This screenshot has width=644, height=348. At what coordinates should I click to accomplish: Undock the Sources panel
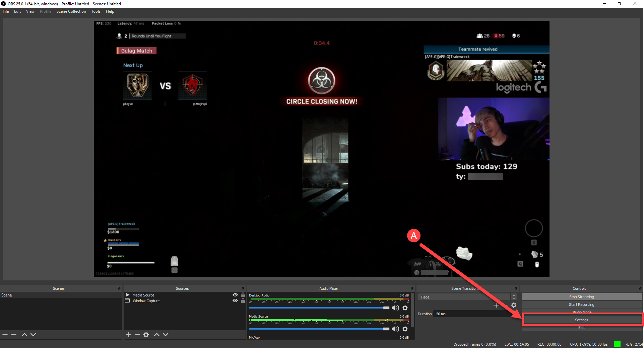point(243,288)
